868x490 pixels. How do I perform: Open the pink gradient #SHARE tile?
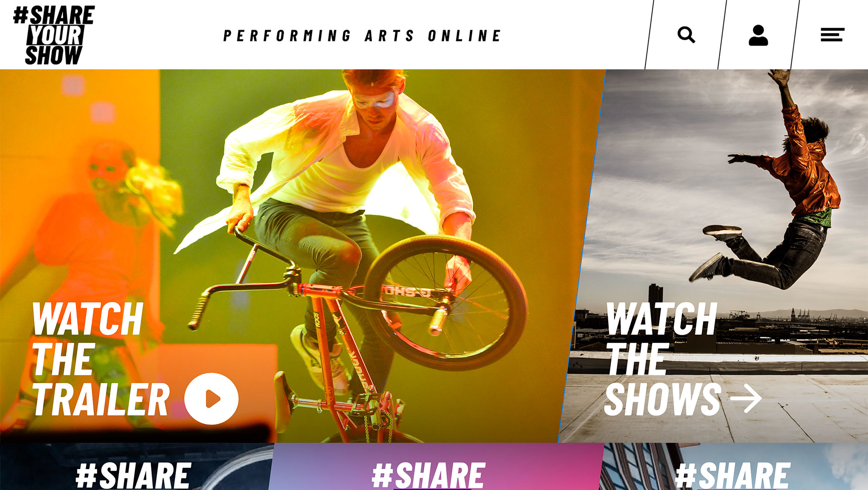pos(436,466)
